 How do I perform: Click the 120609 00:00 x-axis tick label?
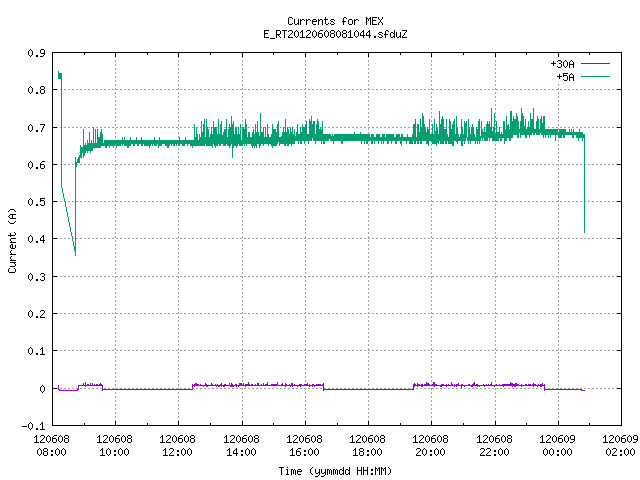[557, 446]
